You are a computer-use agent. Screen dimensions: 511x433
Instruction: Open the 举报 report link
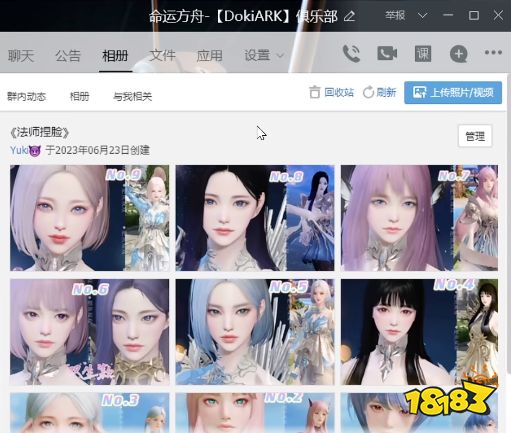pyautogui.click(x=395, y=16)
